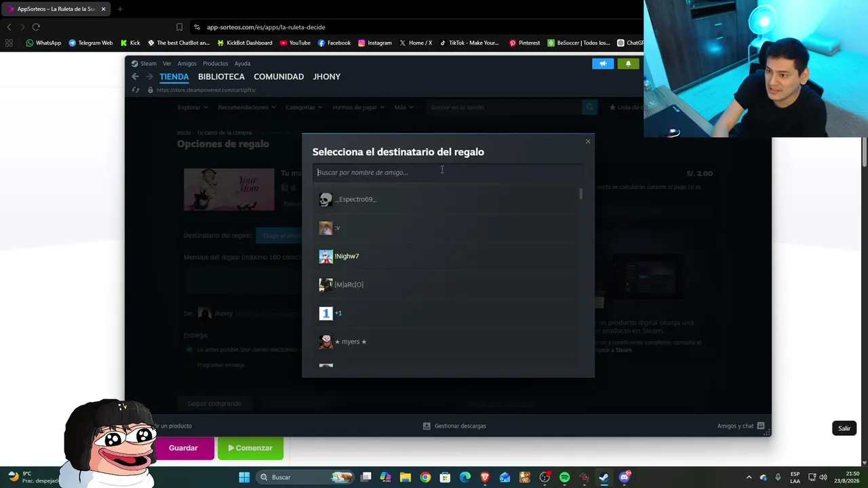Bookmark this page in the browser
868x488 pixels.
(180, 27)
